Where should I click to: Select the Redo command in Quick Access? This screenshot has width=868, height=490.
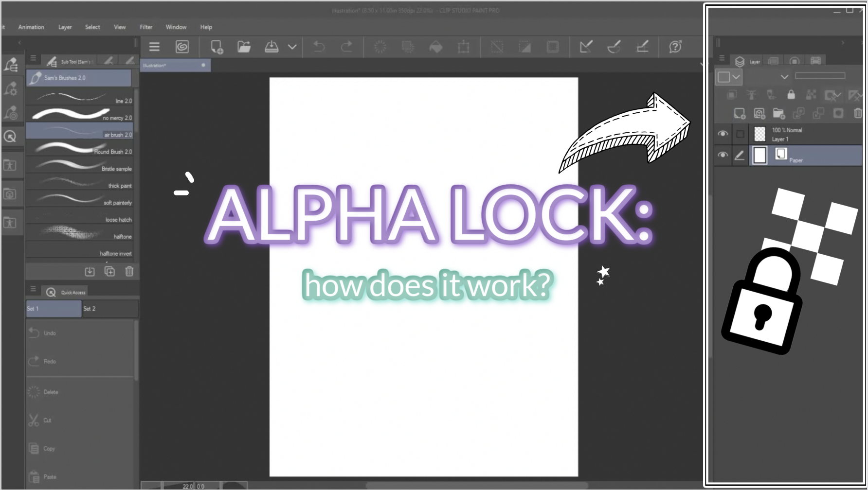point(49,361)
